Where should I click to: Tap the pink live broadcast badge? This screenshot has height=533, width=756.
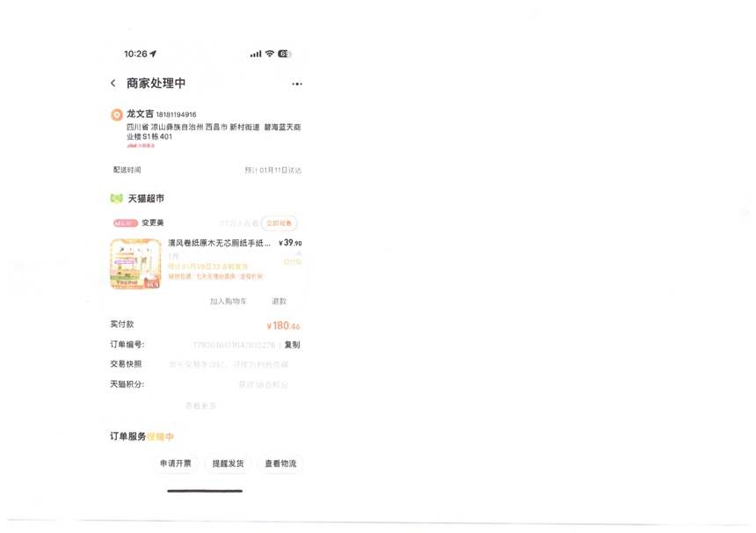126,223
